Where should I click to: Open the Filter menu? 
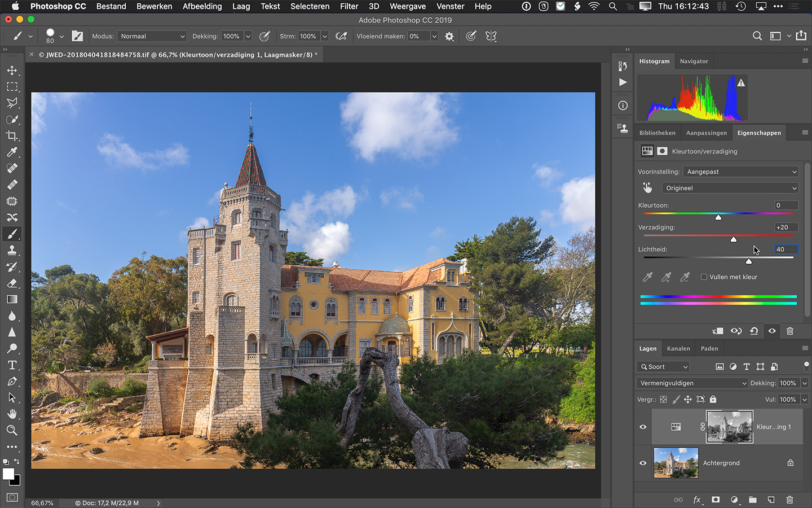click(348, 6)
